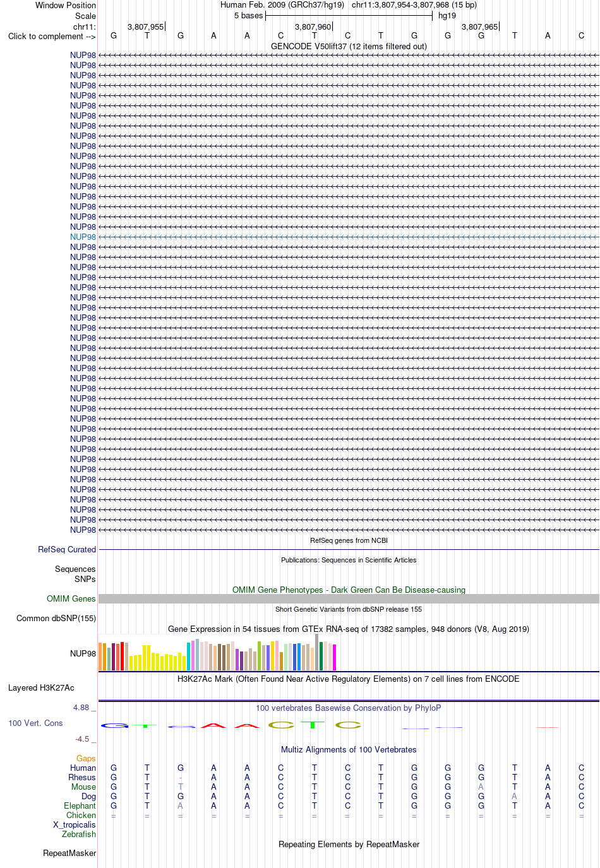Open the 100 vertebrates PhyloP conservation title
The image size is (600, 868).
(x=349, y=708)
